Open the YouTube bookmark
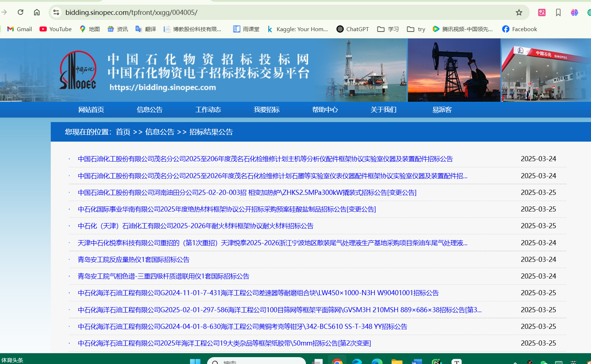The width and height of the screenshot is (591, 364). pyautogui.click(x=55, y=29)
